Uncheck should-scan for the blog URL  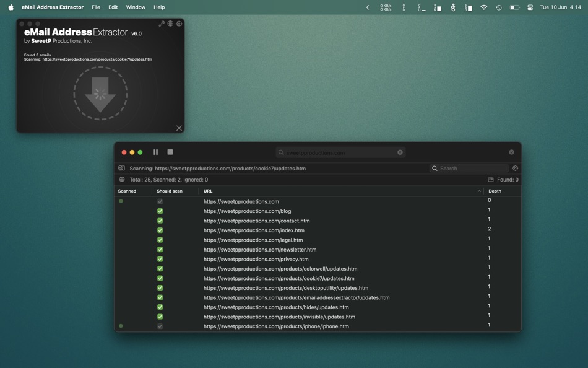click(x=160, y=211)
